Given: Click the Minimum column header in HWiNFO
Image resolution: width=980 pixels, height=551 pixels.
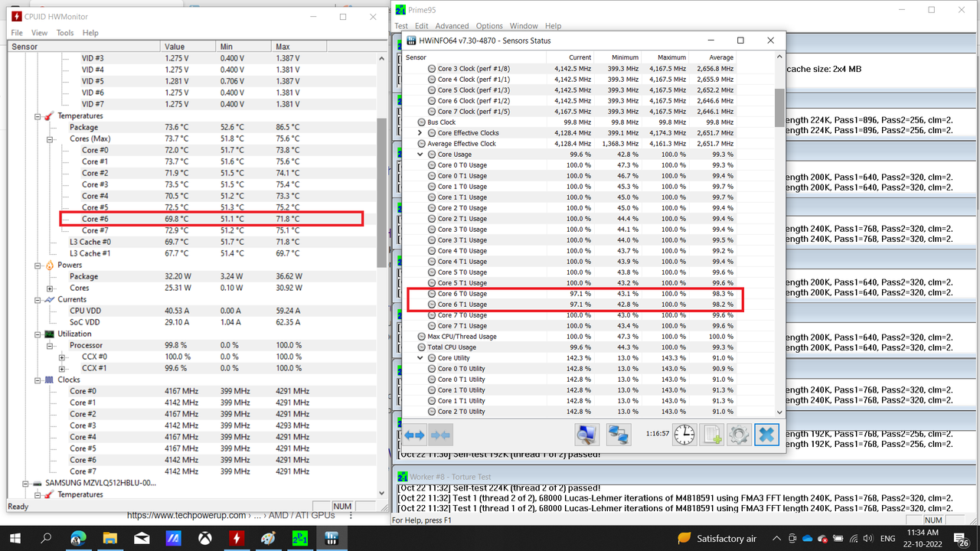Looking at the screenshot, I should [619, 57].
